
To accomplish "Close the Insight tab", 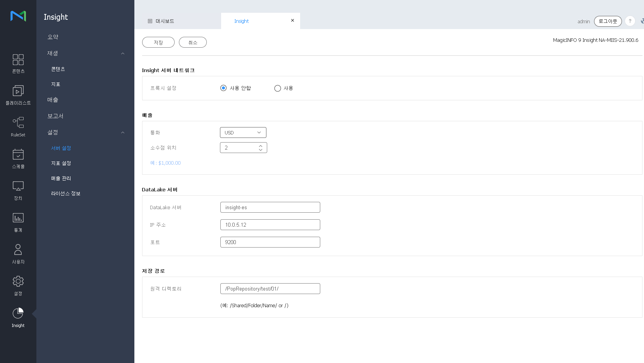I will 292,21.
